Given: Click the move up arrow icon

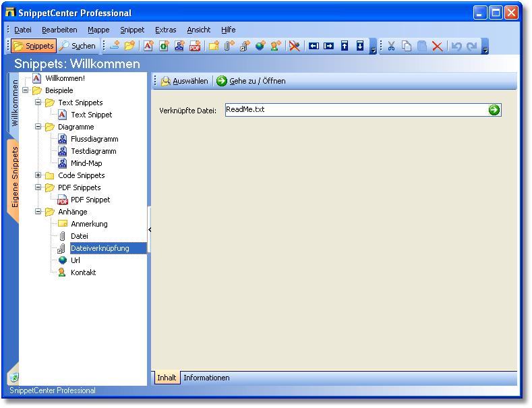Looking at the screenshot, I should (345, 46).
